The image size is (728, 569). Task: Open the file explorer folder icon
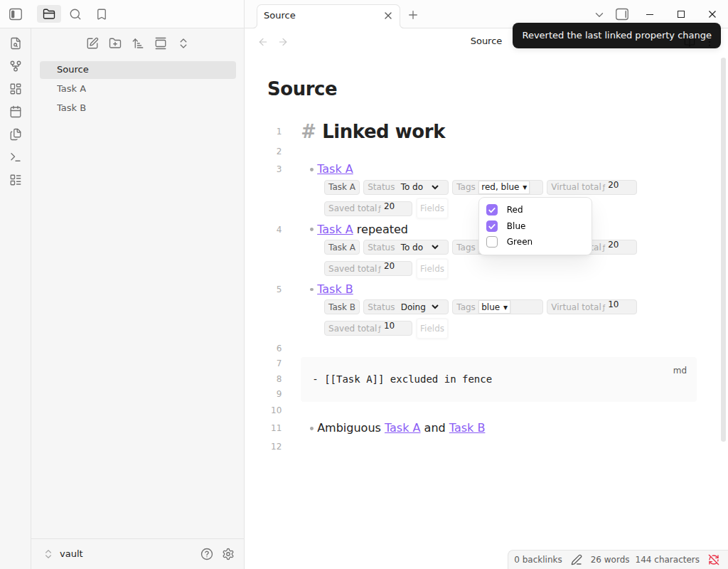tap(49, 14)
